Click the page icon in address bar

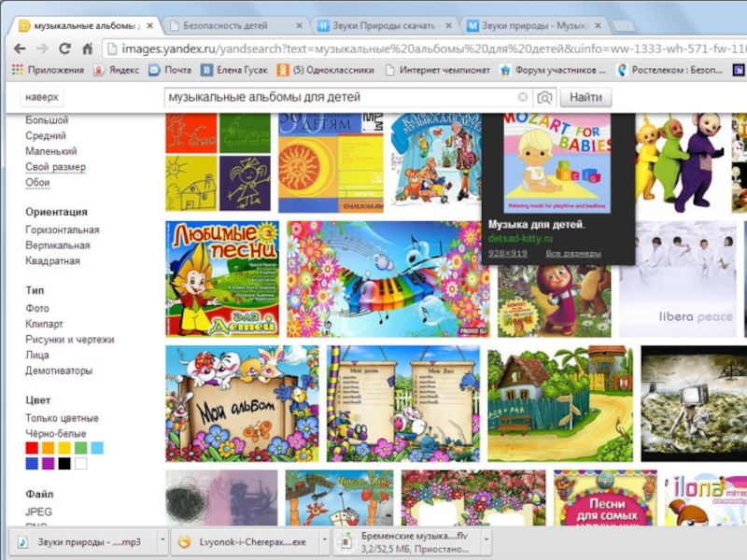pyautogui.click(x=111, y=49)
